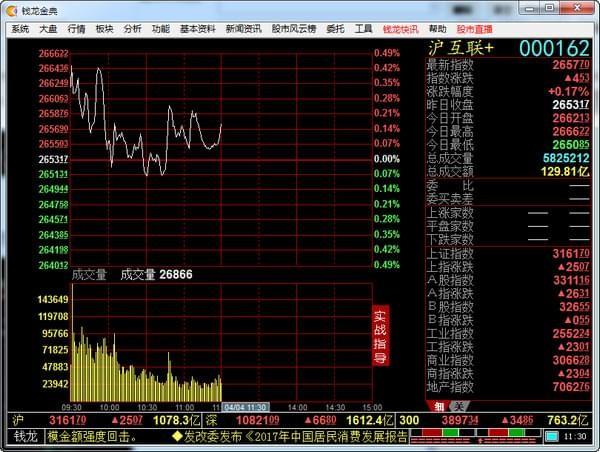Click the 钱龙 button in status bar
The height and width of the screenshot is (452, 600).
[x=26, y=437]
